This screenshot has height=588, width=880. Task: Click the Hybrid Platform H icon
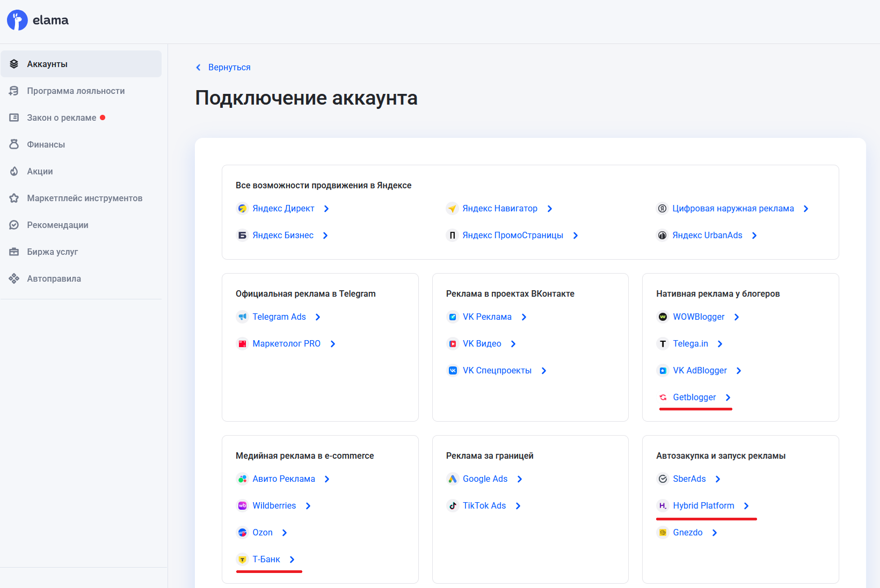point(663,506)
